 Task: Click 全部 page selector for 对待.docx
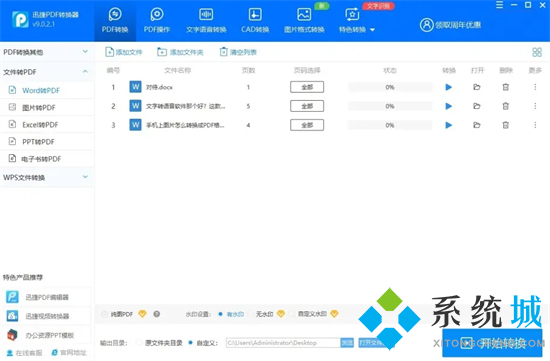pyautogui.click(x=307, y=87)
